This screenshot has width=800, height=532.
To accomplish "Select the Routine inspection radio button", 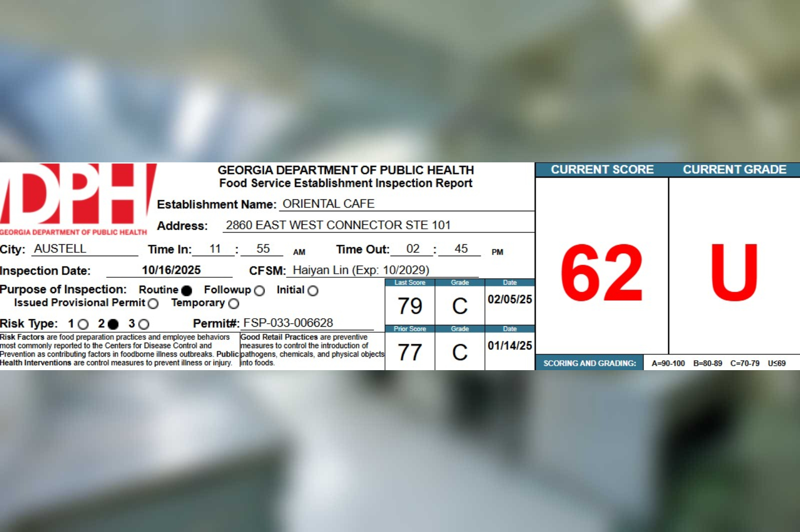I will click(x=186, y=291).
